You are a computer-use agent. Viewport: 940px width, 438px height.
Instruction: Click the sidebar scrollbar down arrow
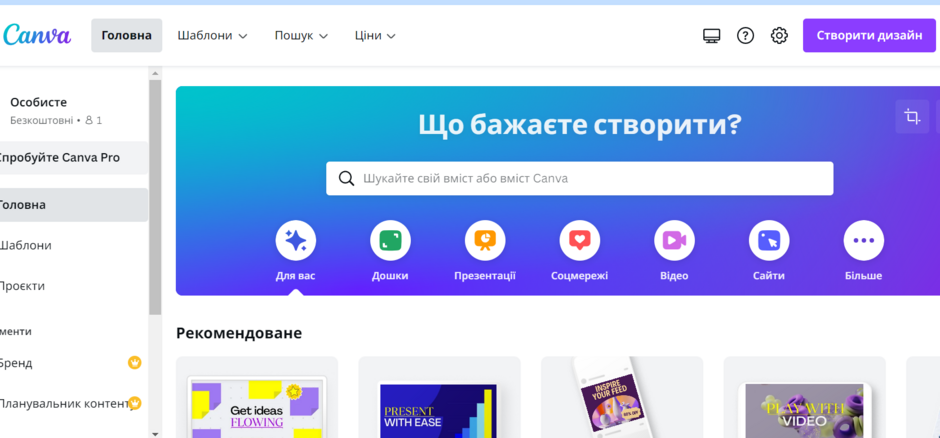(x=155, y=433)
